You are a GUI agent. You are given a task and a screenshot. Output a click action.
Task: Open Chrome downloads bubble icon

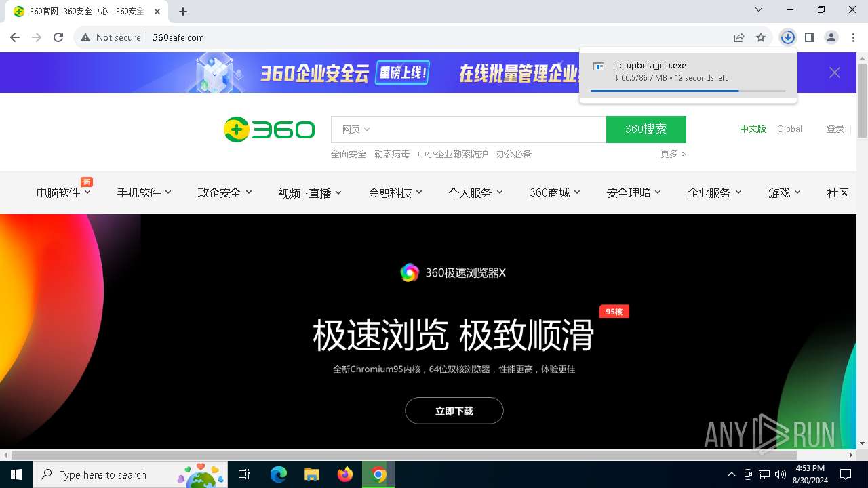pos(787,37)
